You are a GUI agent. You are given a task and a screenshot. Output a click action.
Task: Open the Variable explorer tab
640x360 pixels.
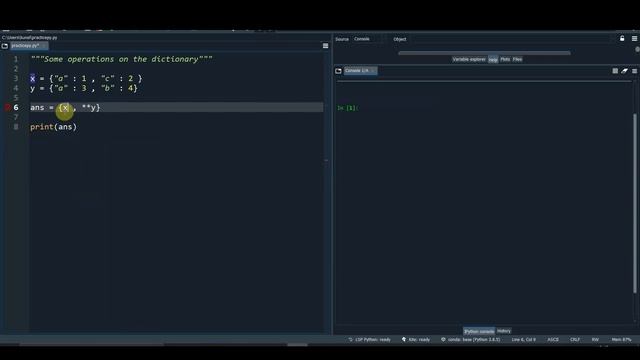click(x=469, y=59)
